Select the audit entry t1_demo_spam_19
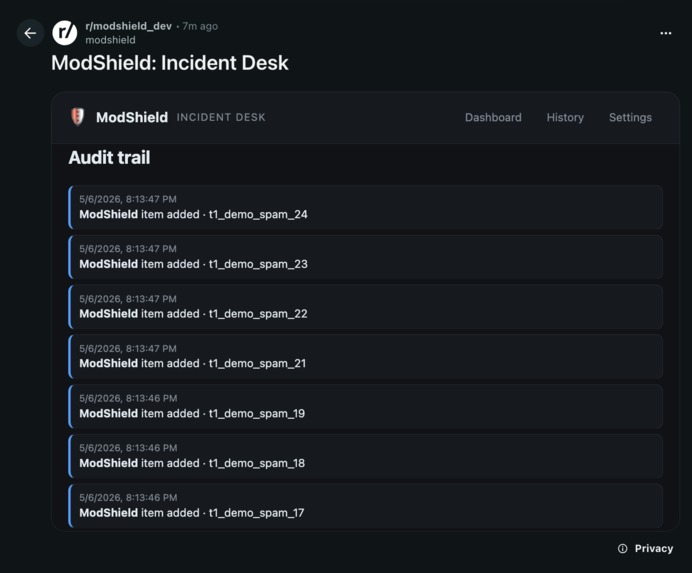The image size is (692, 573). [365, 407]
